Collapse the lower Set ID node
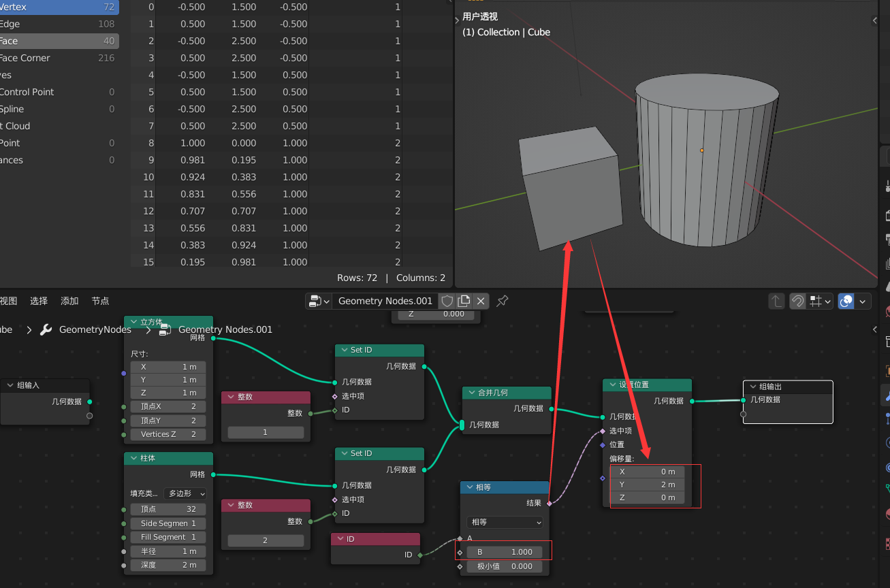The height and width of the screenshot is (588, 890). (345, 453)
